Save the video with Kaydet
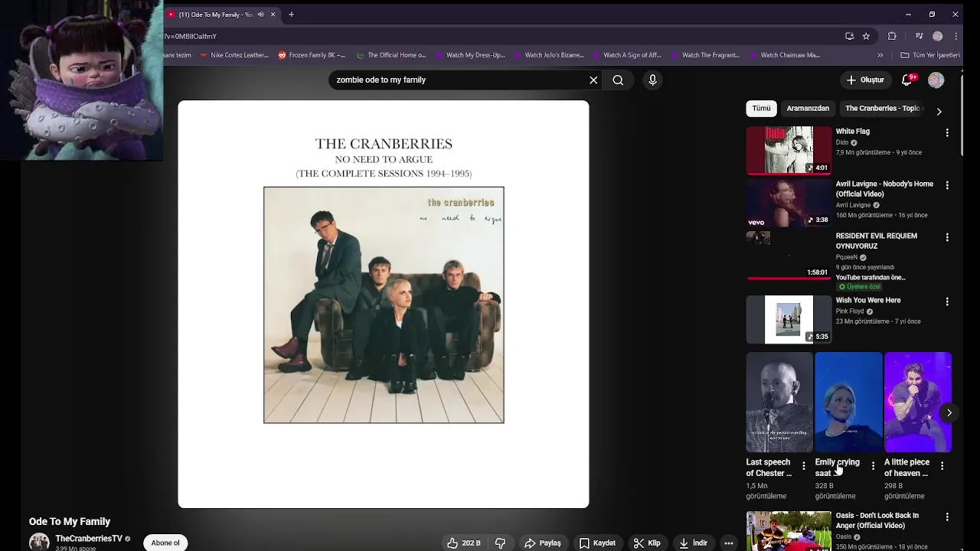The image size is (980, 551). [597, 543]
